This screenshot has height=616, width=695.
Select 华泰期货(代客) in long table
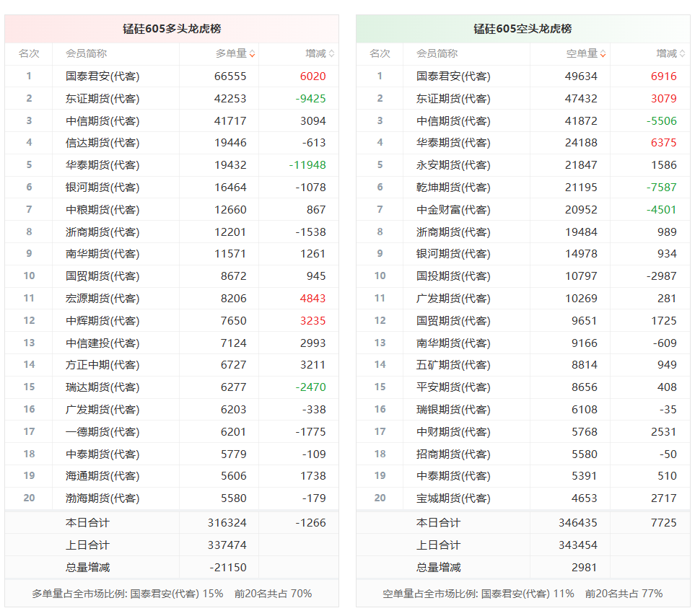tap(102, 165)
